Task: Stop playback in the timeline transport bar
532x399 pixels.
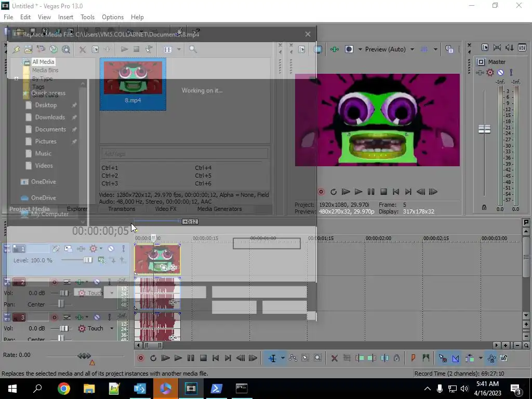Action: [x=203, y=358]
